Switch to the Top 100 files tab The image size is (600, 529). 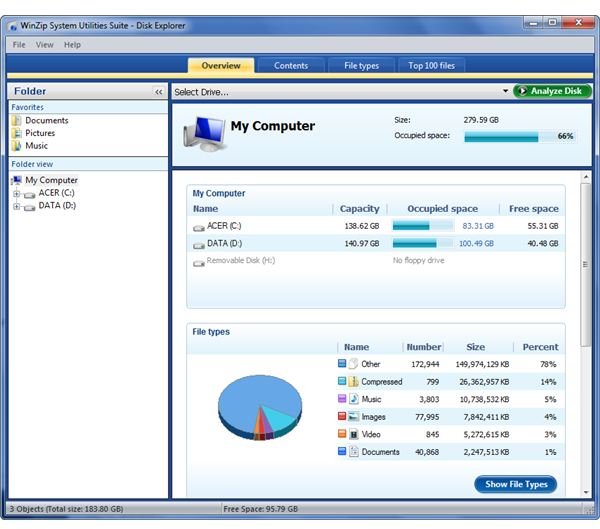coord(431,65)
